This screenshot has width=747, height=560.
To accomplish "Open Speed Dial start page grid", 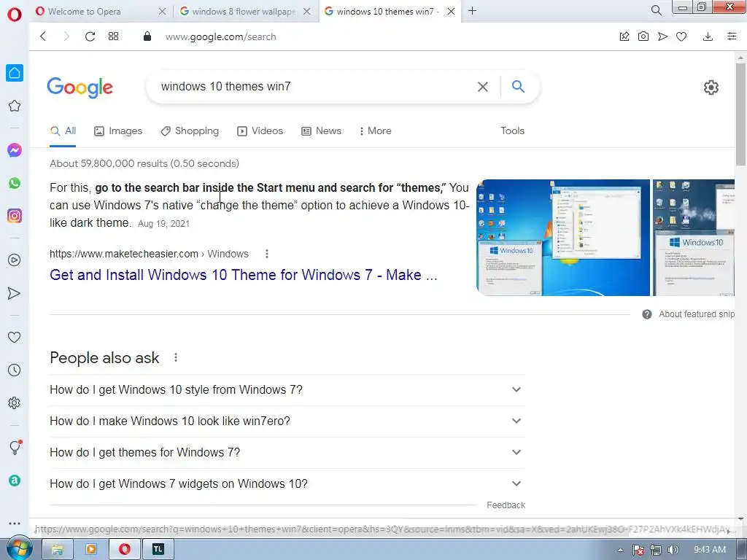I will pos(113,36).
